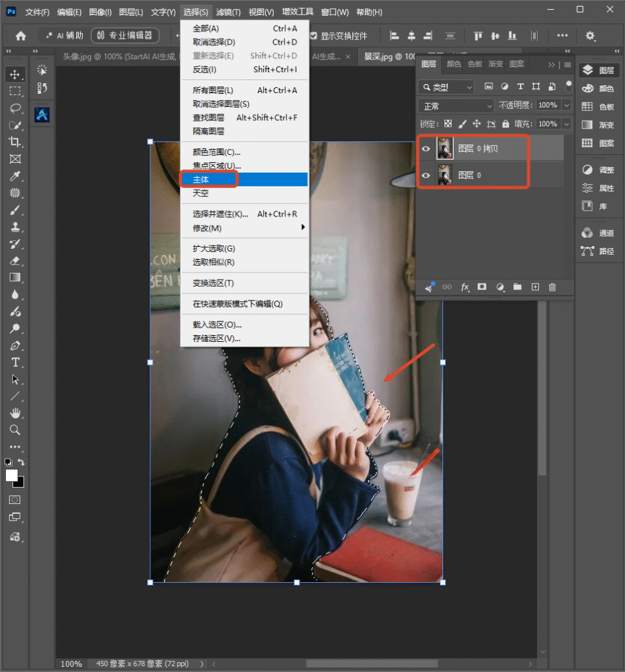Choose the Brush tool
Screen dimensions: 625x672
coord(15,210)
